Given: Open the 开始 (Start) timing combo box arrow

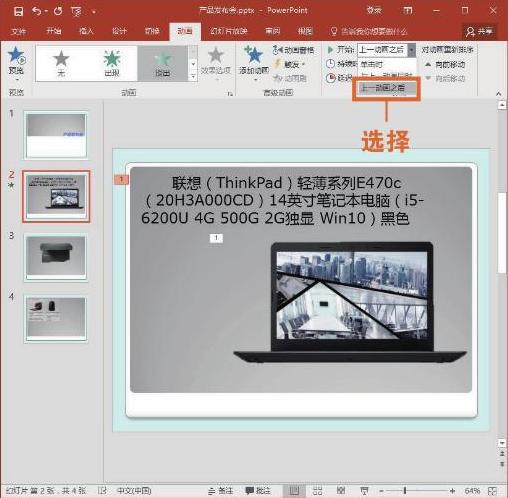Looking at the screenshot, I should [412, 50].
